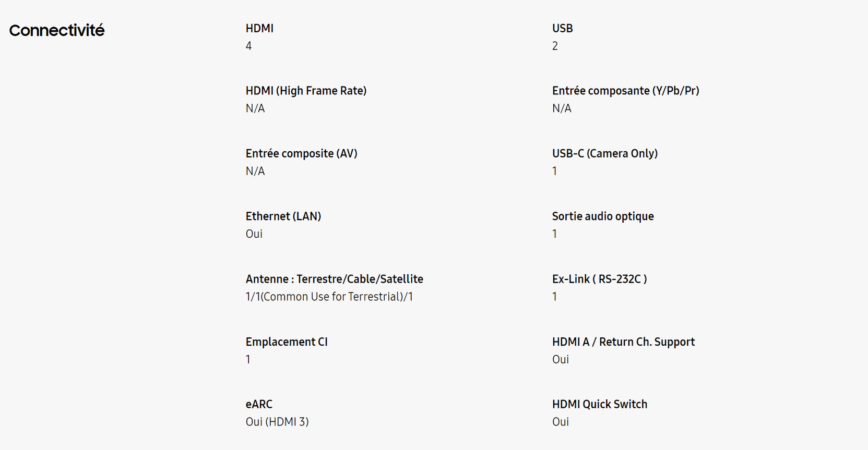The width and height of the screenshot is (868, 450).
Task: Click the N/A value under HDMI High Frame Rate
Action: (x=255, y=108)
